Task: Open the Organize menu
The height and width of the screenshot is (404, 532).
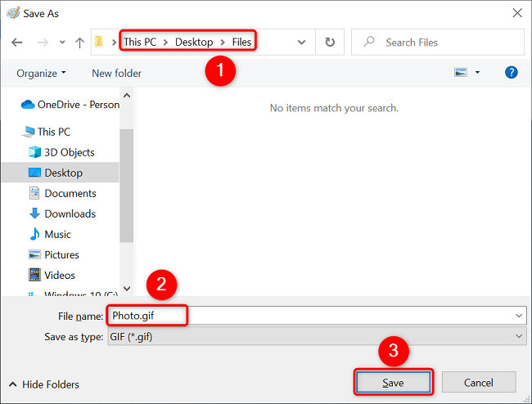Action: pos(41,73)
